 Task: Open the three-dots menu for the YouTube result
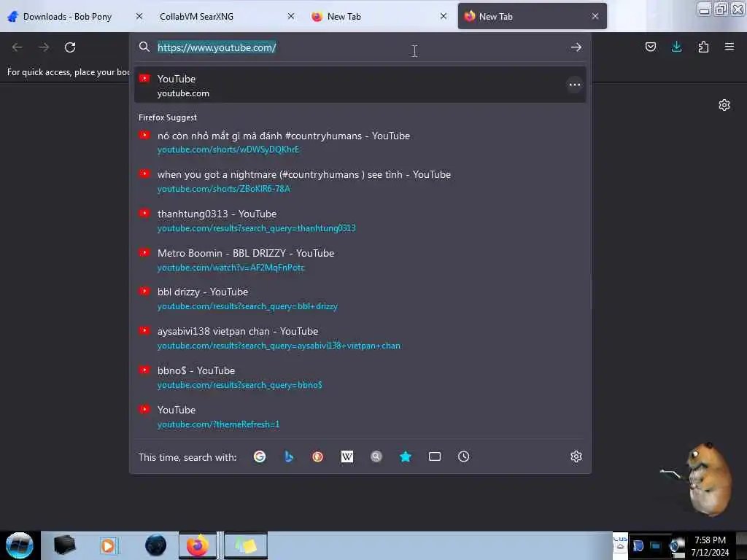tap(575, 85)
